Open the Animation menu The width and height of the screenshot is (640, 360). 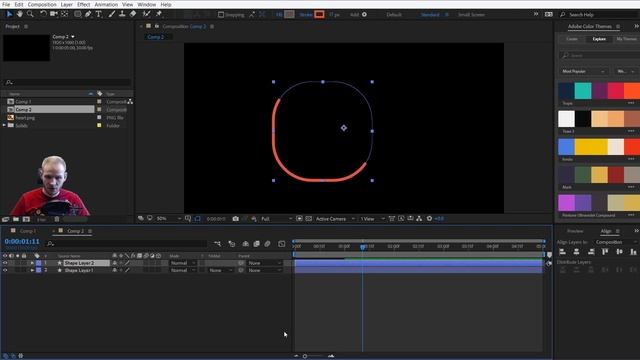[106, 4]
